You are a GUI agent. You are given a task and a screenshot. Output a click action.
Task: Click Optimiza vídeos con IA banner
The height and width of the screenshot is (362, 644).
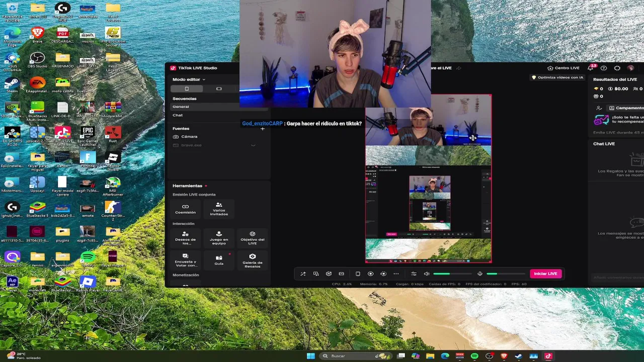tap(557, 77)
